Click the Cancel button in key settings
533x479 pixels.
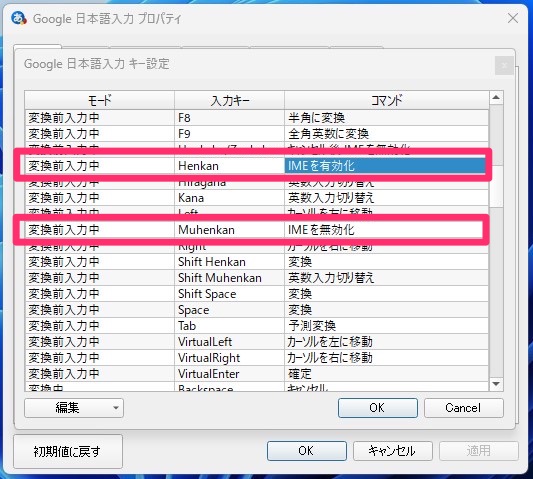(x=463, y=408)
